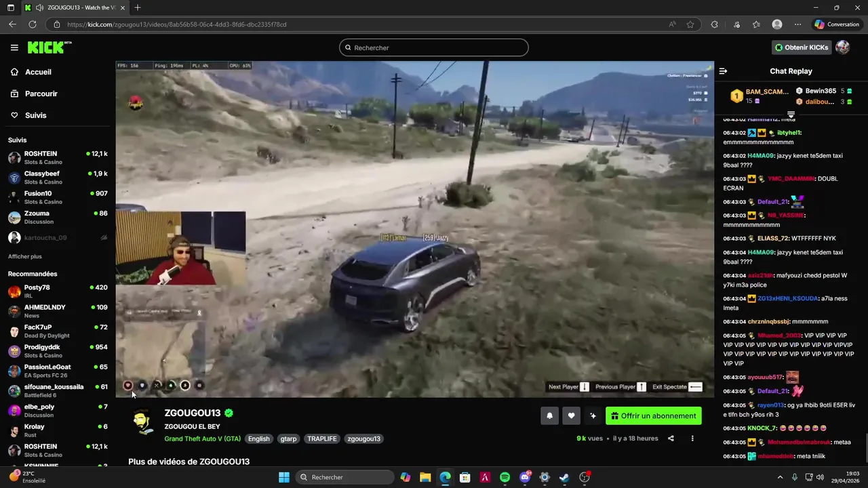Click Obtenir KICKs button
The height and width of the screenshot is (488, 868).
tap(802, 47)
